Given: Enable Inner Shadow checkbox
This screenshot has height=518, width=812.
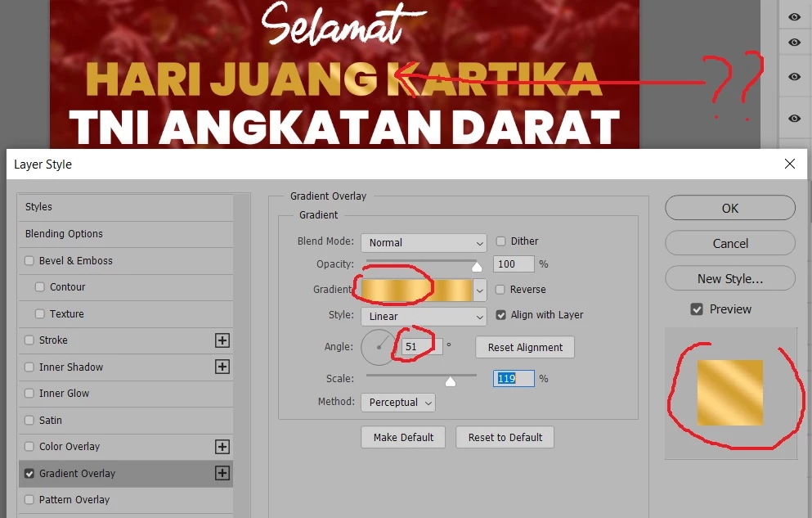Looking at the screenshot, I should point(29,367).
